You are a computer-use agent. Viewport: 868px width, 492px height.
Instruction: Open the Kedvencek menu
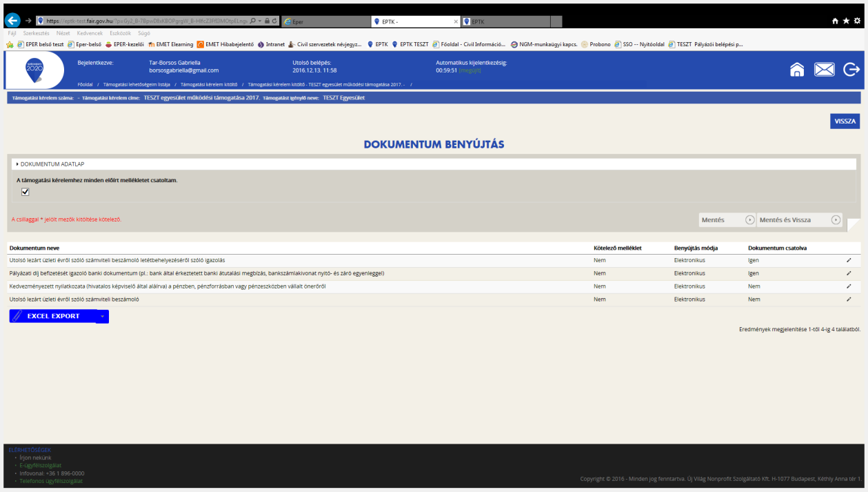(x=90, y=33)
